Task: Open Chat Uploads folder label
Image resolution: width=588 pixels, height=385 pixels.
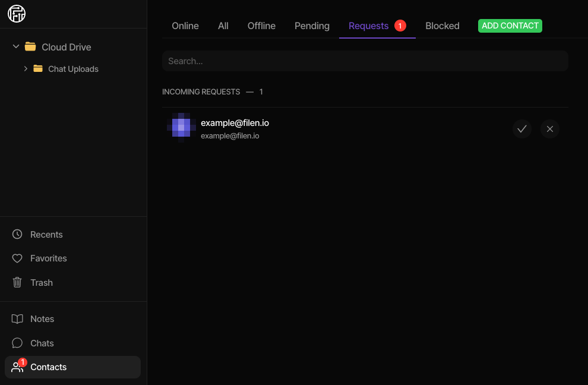Action: coord(73,69)
